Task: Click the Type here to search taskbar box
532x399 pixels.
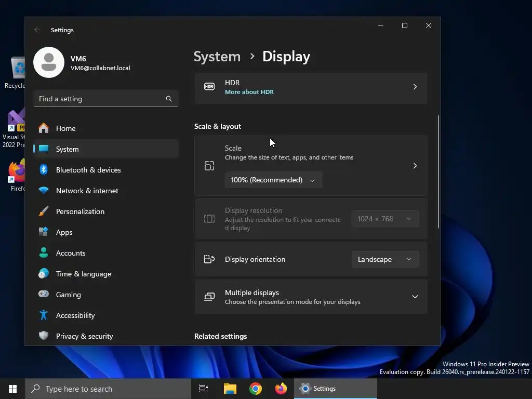Action: point(108,389)
